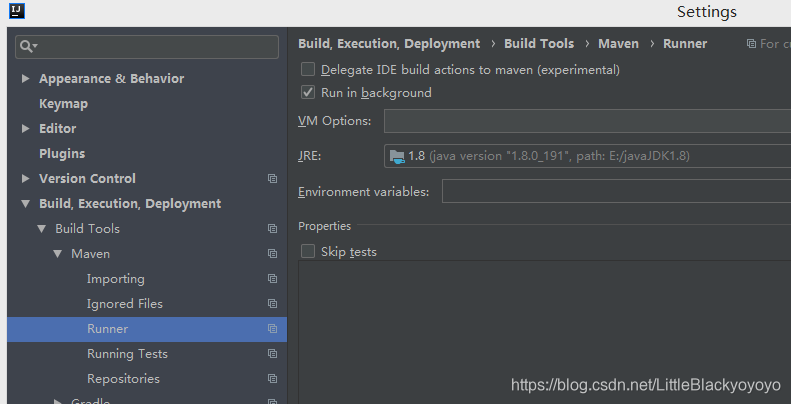Screen dimensions: 791x404
Task: Click project-level icon beside Repositories
Action: [272, 379]
